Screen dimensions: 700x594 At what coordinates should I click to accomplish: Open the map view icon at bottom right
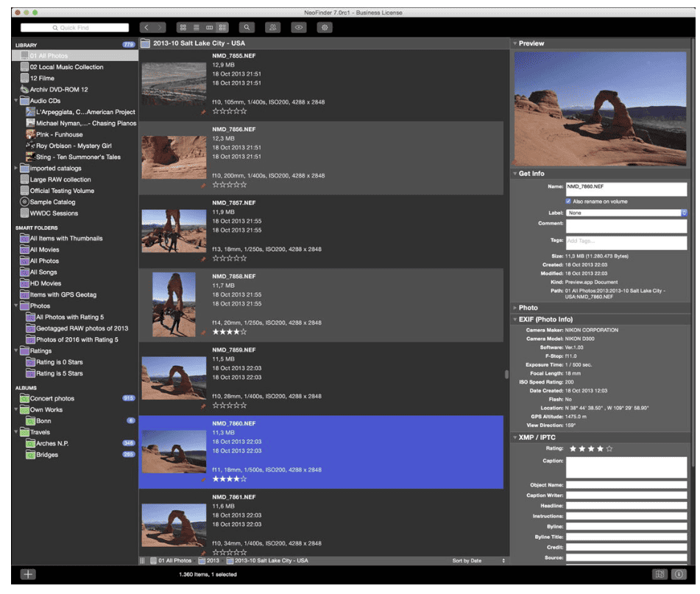[x=660, y=574]
